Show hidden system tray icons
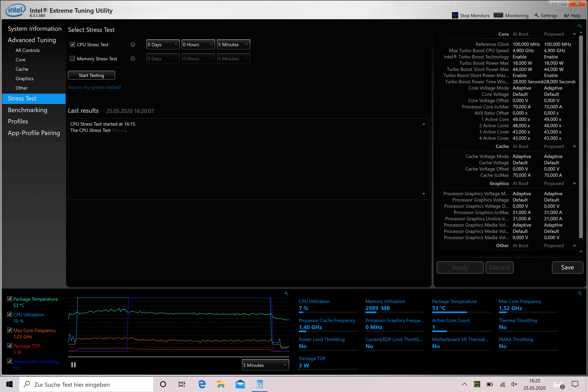Image resolution: width=588 pixels, height=392 pixels. point(464,384)
